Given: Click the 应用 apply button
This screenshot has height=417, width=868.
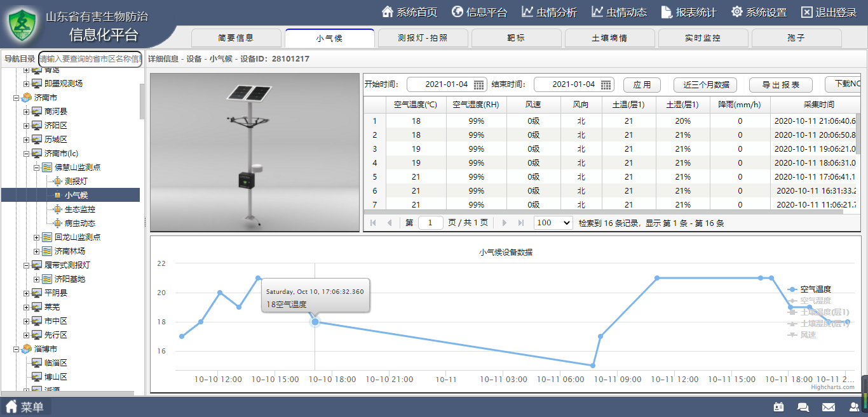Looking at the screenshot, I should pyautogui.click(x=642, y=85).
